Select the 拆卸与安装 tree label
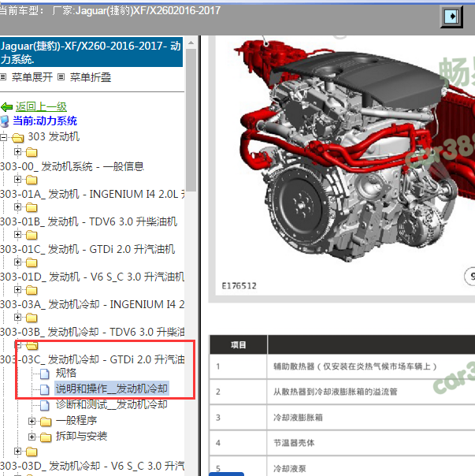The height and width of the screenshot is (476, 475). click(82, 437)
